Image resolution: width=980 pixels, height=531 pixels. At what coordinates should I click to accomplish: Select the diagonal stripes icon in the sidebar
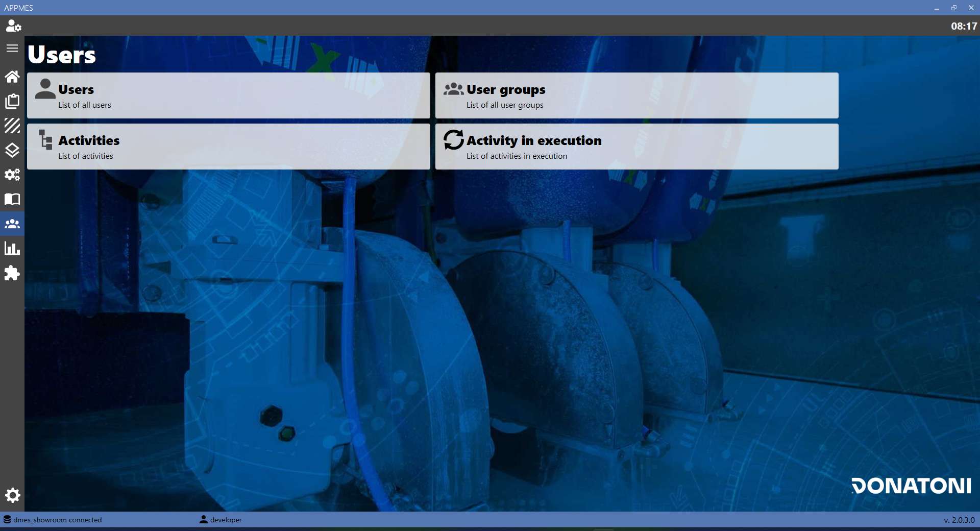tap(12, 126)
